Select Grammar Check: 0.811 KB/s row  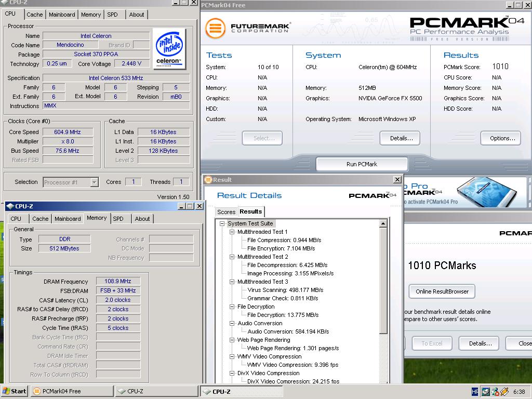pos(283,298)
